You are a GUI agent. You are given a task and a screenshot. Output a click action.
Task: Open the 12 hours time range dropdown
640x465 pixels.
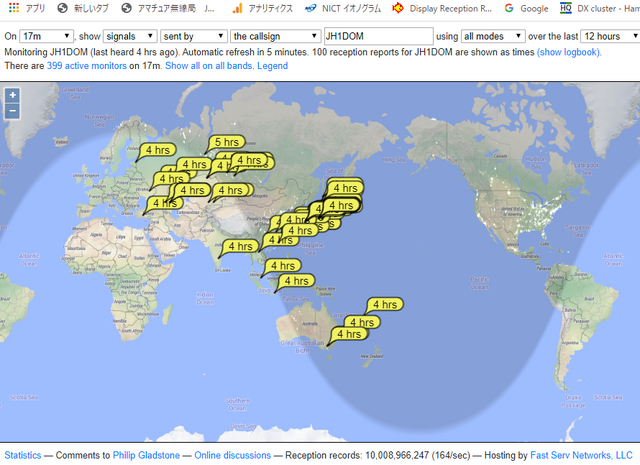pyautogui.click(x=610, y=36)
